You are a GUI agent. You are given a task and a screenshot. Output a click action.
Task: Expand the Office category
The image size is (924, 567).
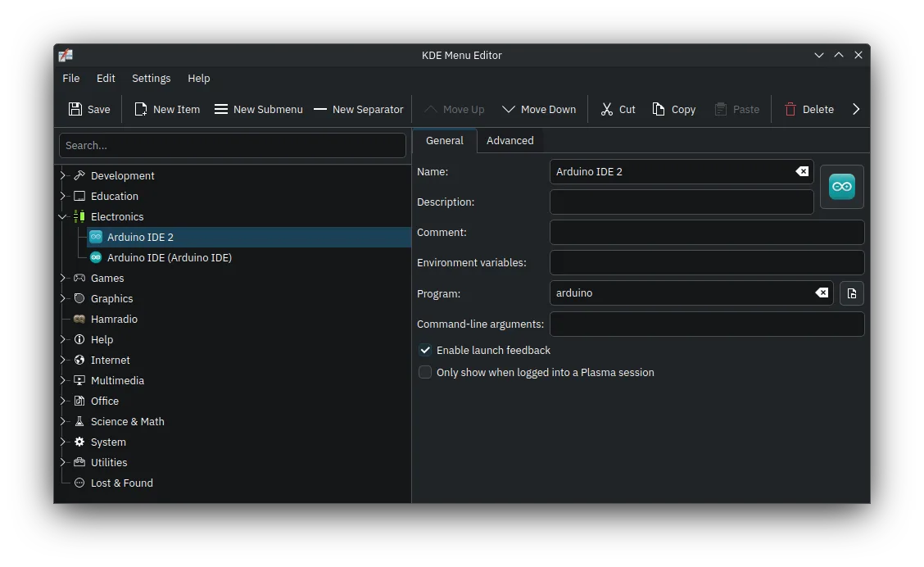click(x=62, y=401)
